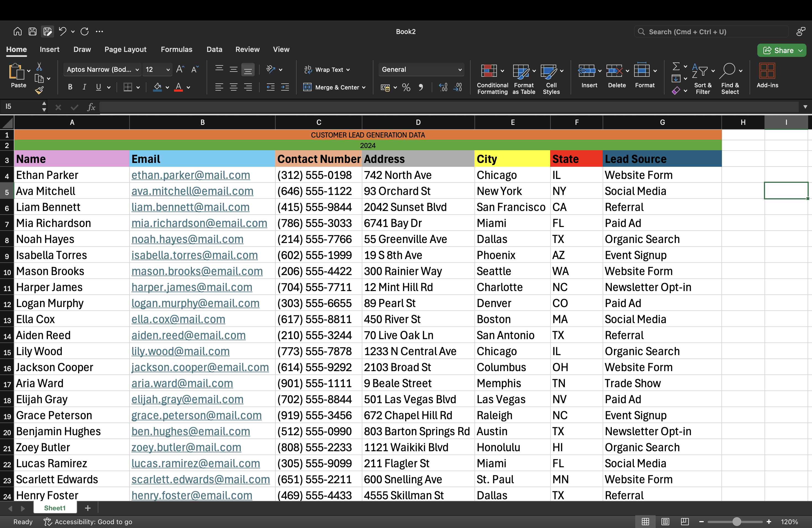The width and height of the screenshot is (812, 528).
Task: Switch to Page Layout view in status bar
Action: click(x=665, y=522)
